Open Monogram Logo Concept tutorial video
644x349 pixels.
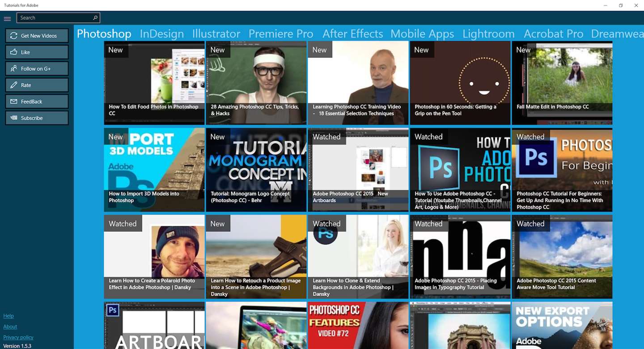pyautogui.click(x=256, y=170)
